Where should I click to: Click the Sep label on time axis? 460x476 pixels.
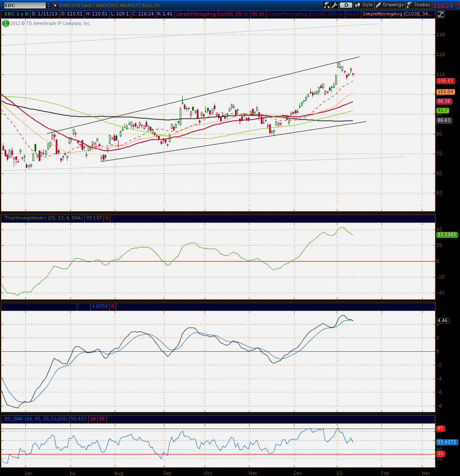(167, 473)
